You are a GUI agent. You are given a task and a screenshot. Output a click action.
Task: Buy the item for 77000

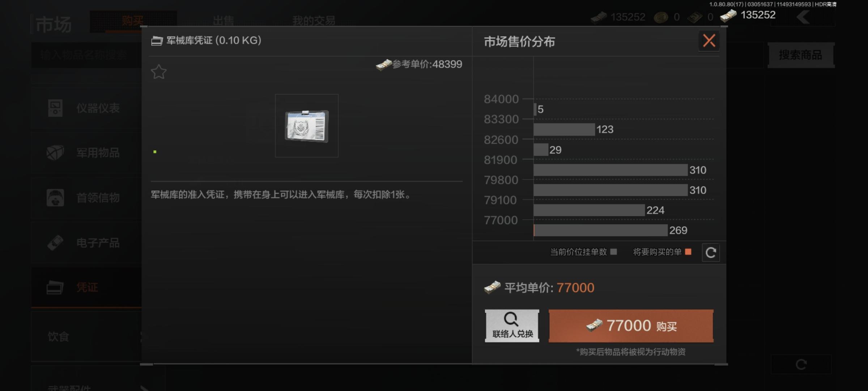tap(631, 325)
